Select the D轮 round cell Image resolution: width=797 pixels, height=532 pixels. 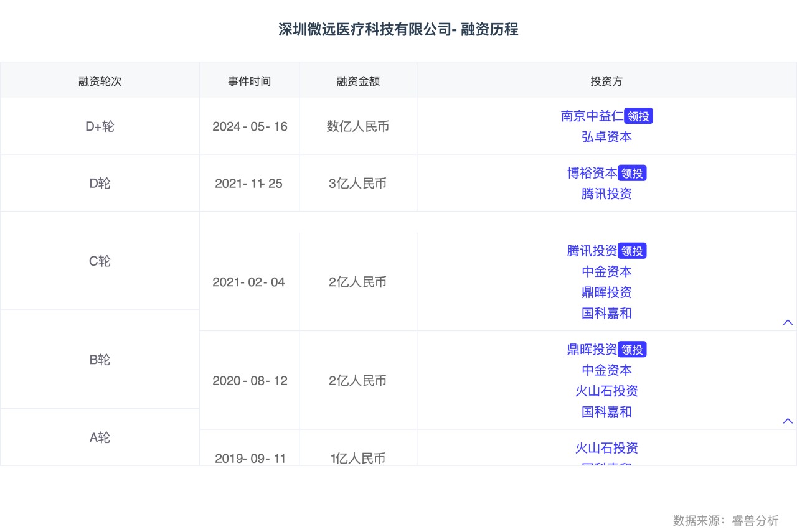tap(100, 184)
